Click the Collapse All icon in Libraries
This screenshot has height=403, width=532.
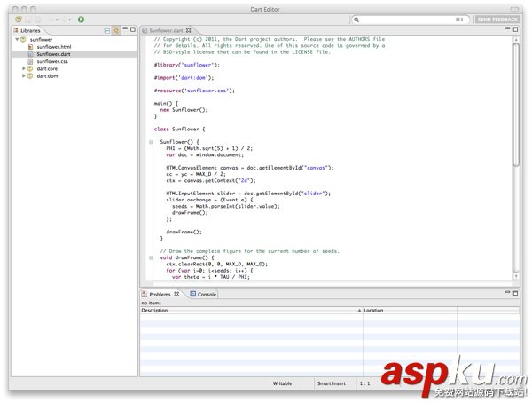tap(107, 30)
